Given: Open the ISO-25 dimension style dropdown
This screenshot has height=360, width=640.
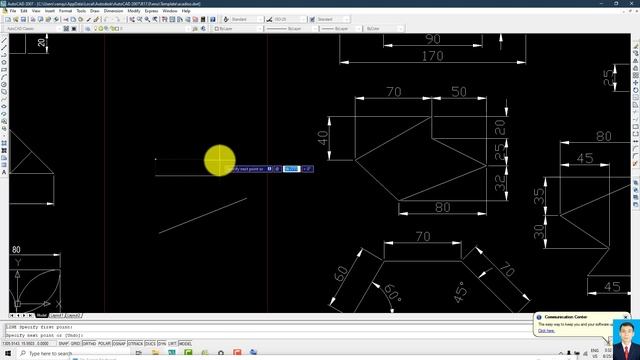Looking at the screenshot, I should (290, 20).
